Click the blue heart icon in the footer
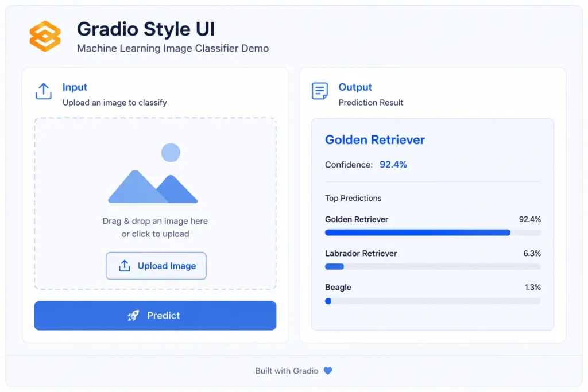The height and width of the screenshot is (392, 588). [328, 371]
